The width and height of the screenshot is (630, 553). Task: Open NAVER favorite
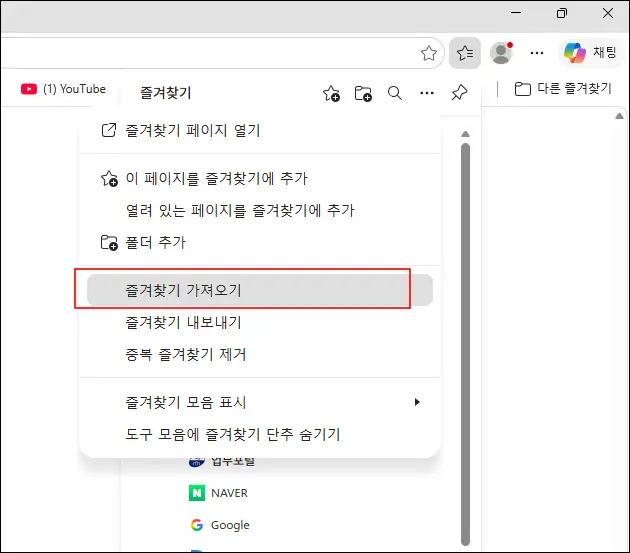click(x=218, y=493)
